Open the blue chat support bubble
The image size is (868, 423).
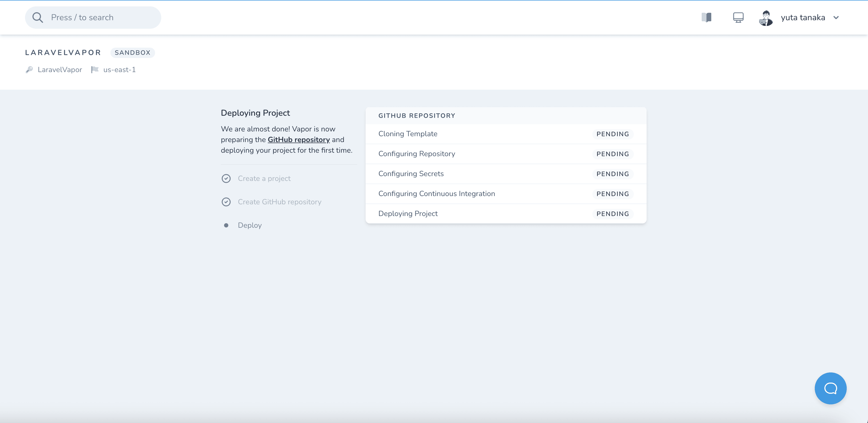(x=830, y=388)
